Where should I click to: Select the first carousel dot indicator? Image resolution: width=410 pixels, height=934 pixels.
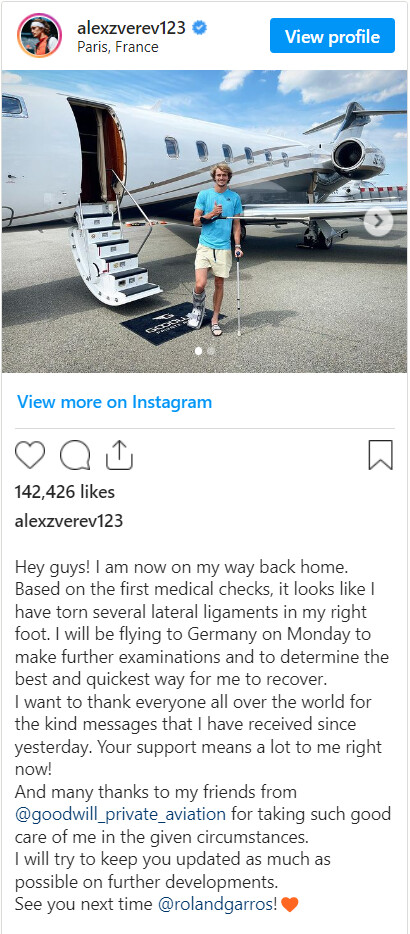(198, 351)
